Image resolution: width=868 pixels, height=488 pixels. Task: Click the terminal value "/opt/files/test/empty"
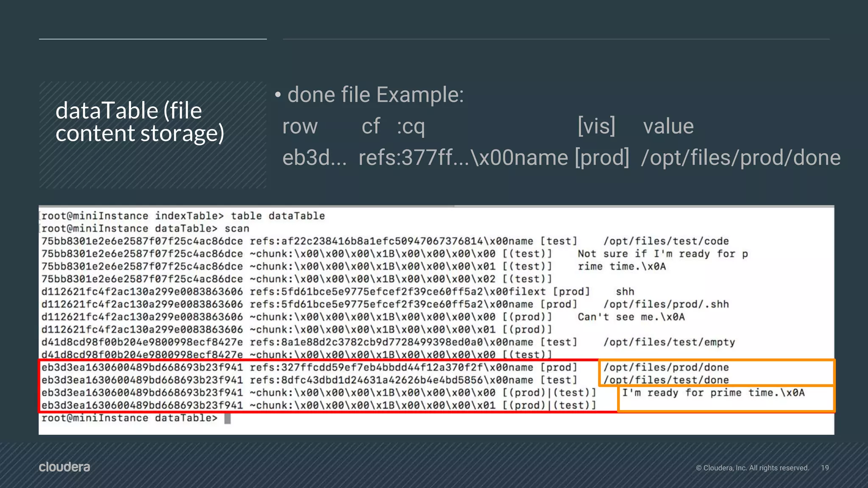pos(669,342)
